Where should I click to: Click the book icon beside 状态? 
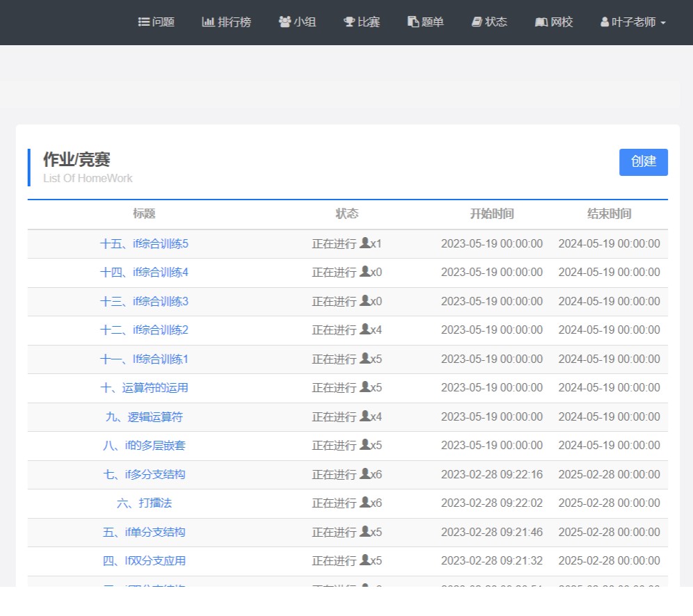click(x=477, y=22)
